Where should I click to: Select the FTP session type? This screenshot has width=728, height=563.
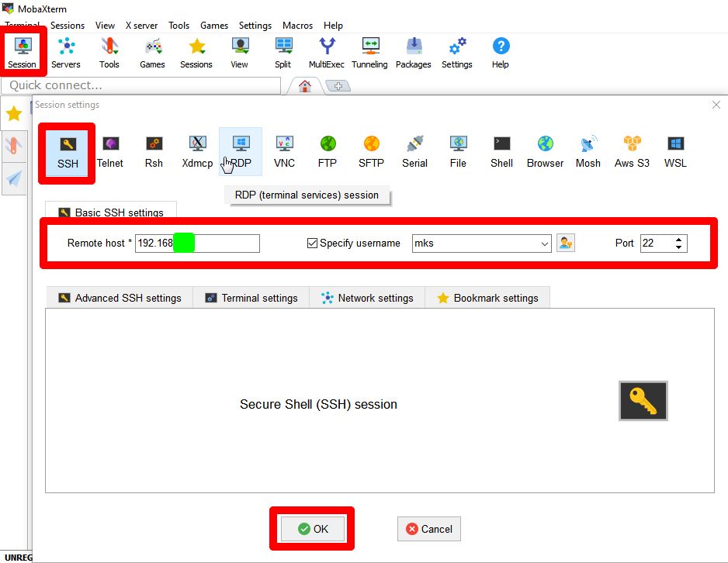tap(328, 152)
